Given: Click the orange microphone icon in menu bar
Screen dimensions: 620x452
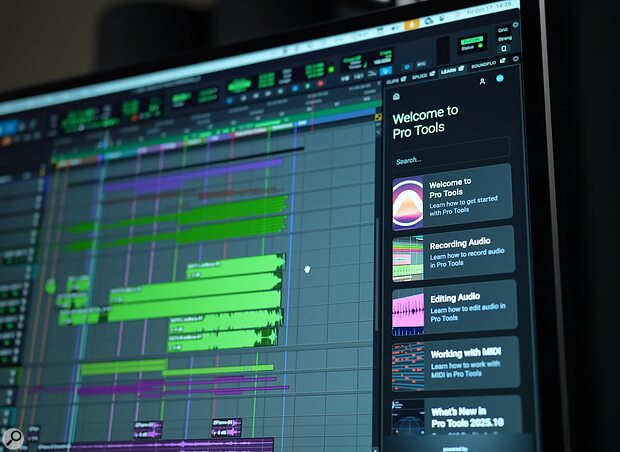Looking at the screenshot, I should [411, 25].
